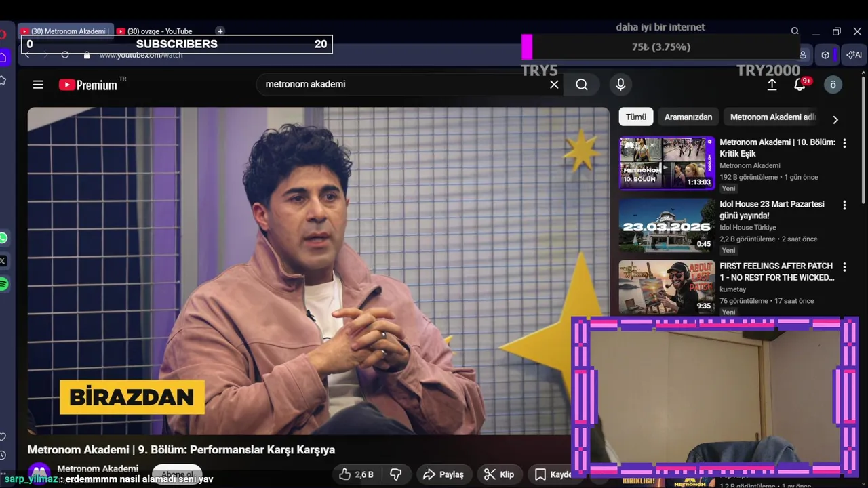868x488 pixels.
Task: Reload the page with the refresh icon
Action: point(65,55)
